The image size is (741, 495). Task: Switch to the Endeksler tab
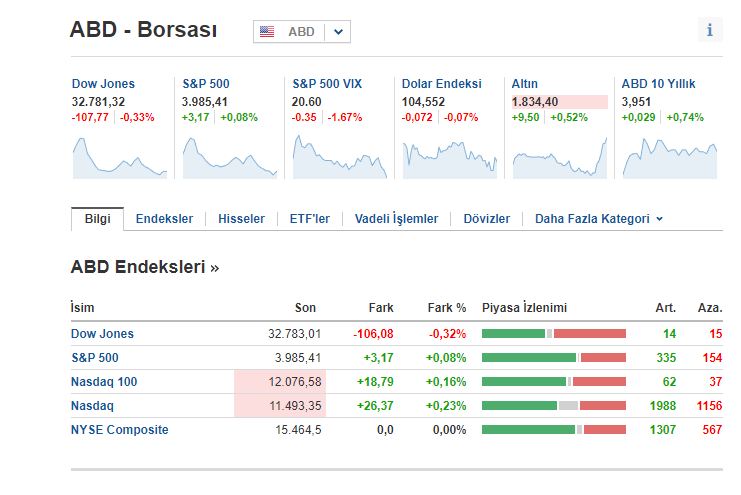[x=164, y=219]
